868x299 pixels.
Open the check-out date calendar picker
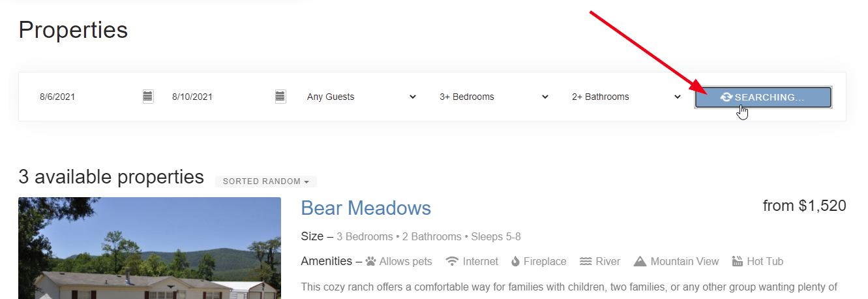click(x=280, y=97)
